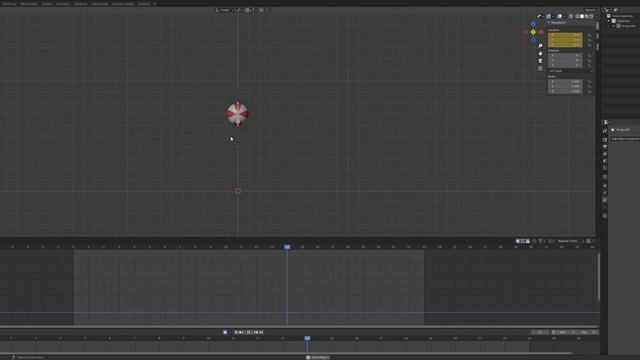Play the animation in the timeline

pos(249,332)
